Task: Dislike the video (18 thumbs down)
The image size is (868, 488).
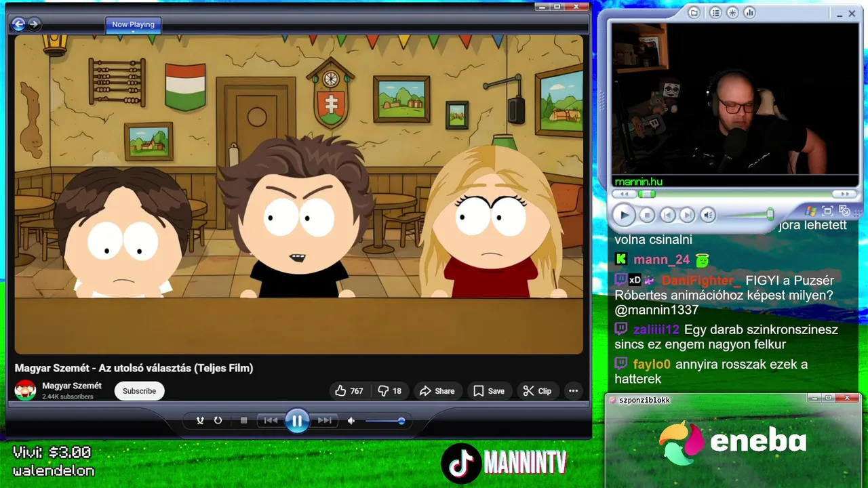Action: click(390, 391)
